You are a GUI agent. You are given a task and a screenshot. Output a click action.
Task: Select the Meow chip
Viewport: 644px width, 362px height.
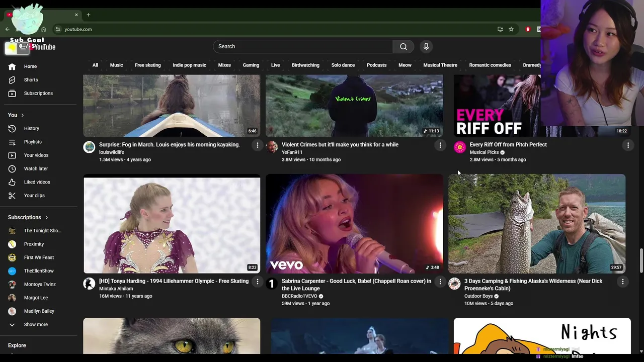(x=405, y=65)
